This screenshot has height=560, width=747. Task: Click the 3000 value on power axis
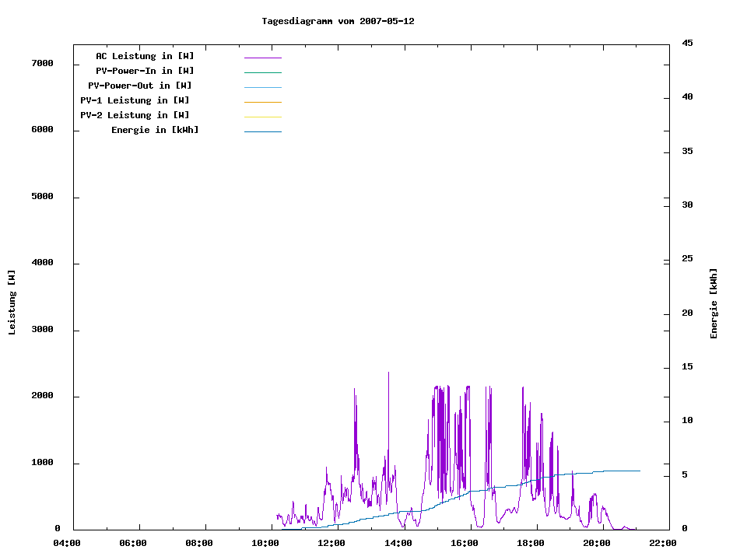click(x=42, y=330)
